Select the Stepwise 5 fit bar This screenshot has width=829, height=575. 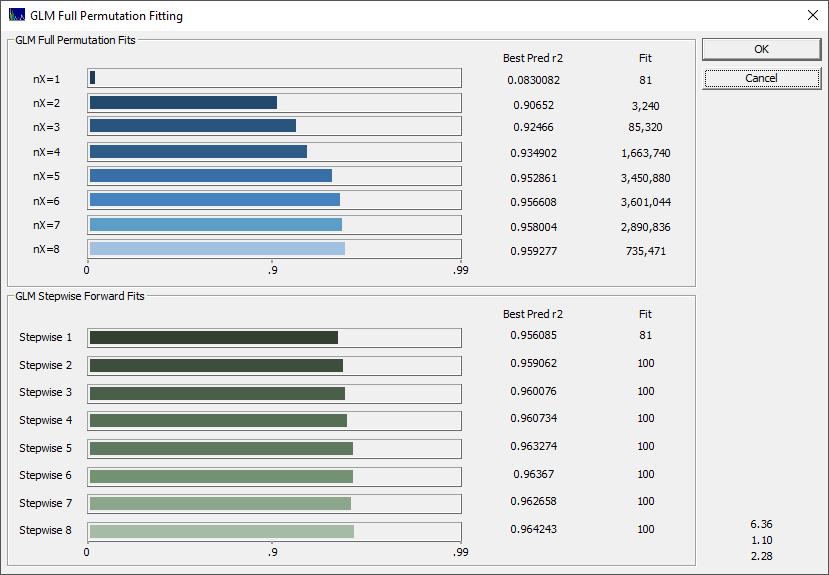(x=274, y=449)
